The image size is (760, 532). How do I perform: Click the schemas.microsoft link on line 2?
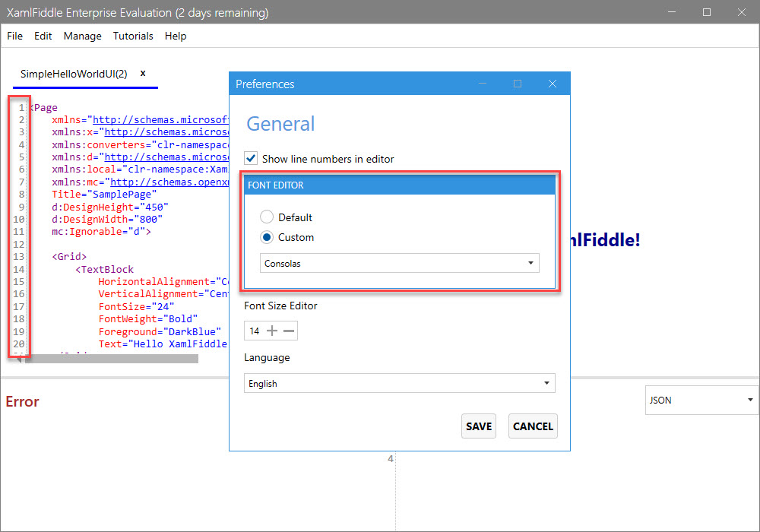(x=160, y=119)
